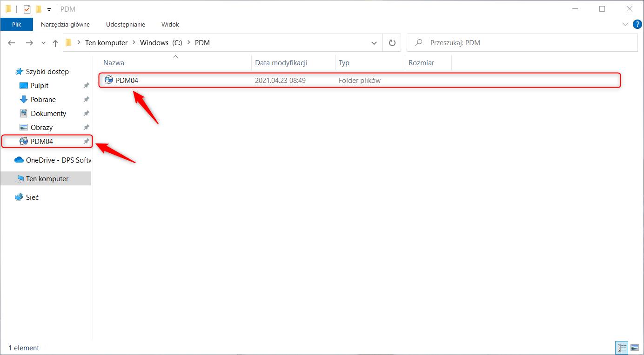Customize Quick Access Toolbar dropdown
644x355 pixels.
[49, 9]
